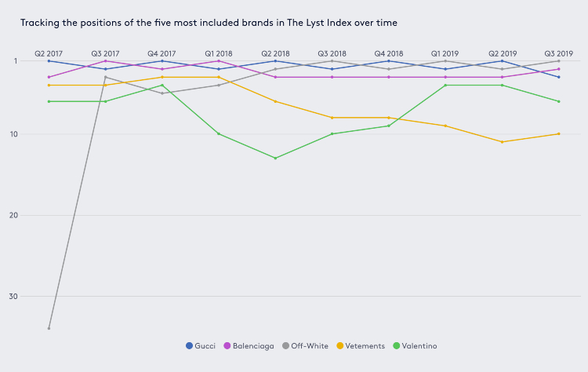The width and height of the screenshot is (588, 372).
Task: Click the purple Balenciaga legend dot
Action: (x=227, y=346)
